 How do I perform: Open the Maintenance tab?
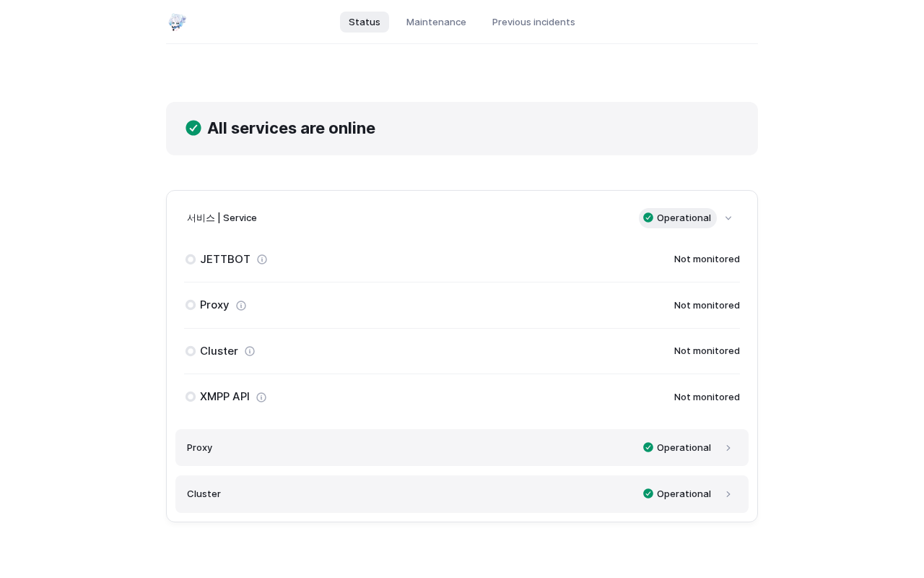pos(436,22)
